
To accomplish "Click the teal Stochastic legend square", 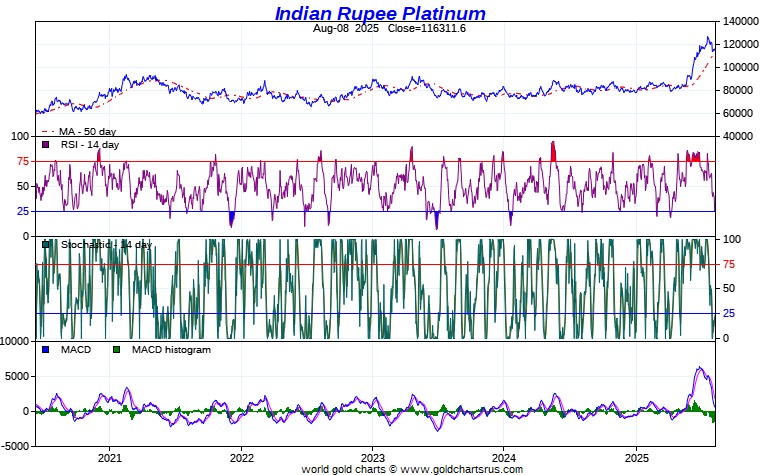I will [x=46, y=245].
